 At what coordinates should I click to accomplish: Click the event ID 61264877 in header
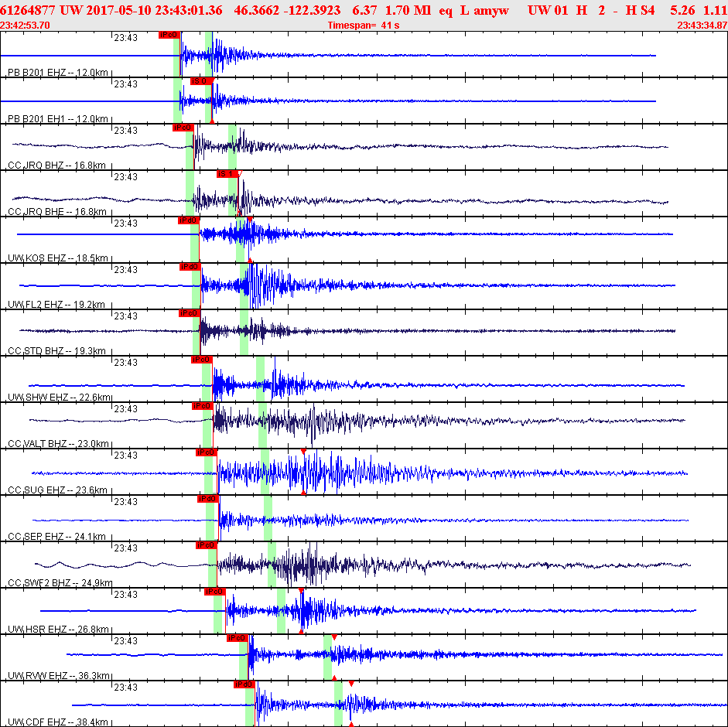coord(28,10)
